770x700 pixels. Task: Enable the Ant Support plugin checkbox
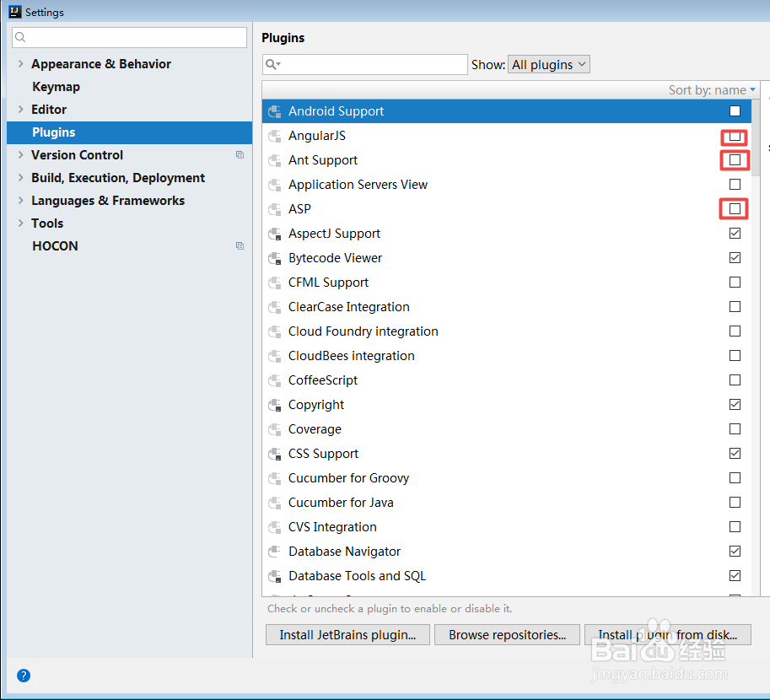tap(734, 160)
